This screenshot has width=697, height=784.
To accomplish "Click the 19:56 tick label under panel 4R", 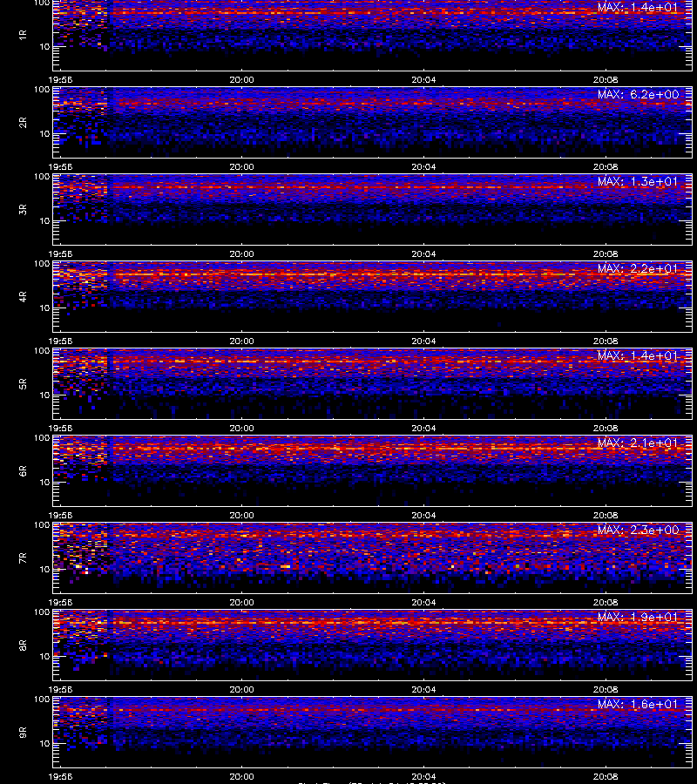I will [60, 341].
